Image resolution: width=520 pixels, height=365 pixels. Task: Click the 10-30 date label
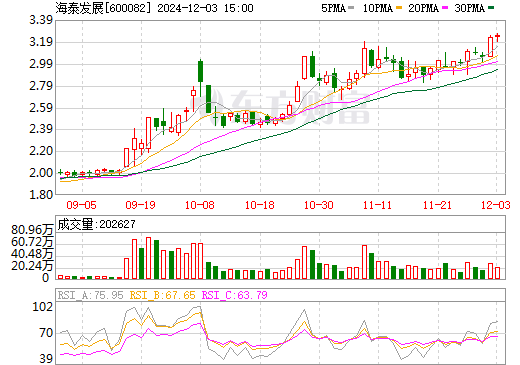point(319,205)
